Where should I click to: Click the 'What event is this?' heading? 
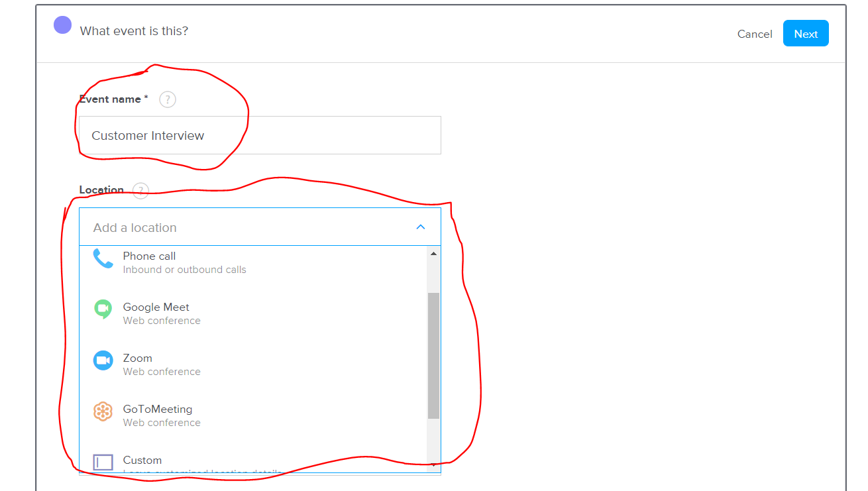coord(134,30)
